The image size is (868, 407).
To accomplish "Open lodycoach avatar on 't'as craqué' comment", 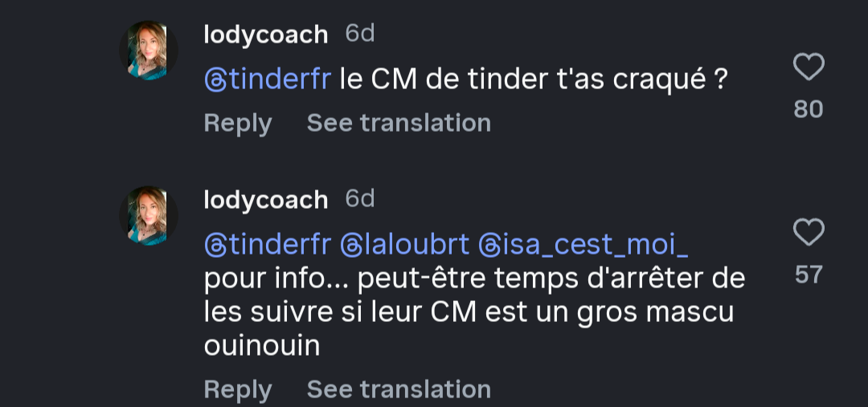I will (x=149, y=51).
